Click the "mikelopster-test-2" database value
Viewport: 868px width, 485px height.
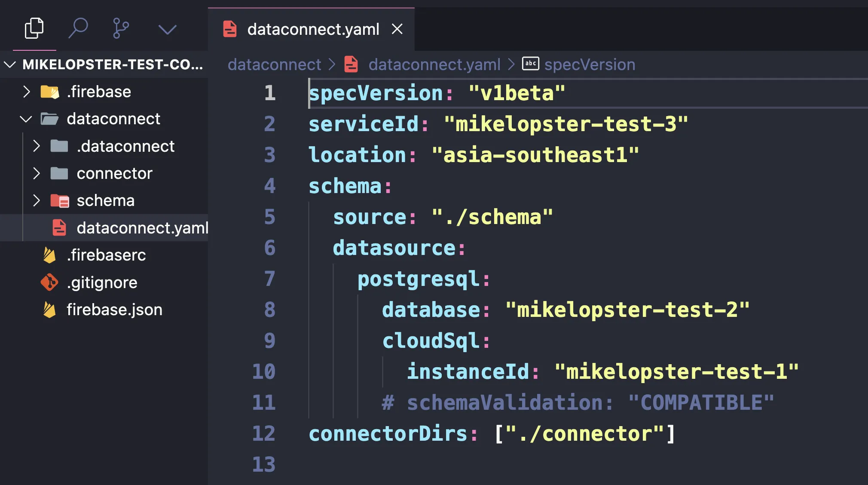point(627,310)
